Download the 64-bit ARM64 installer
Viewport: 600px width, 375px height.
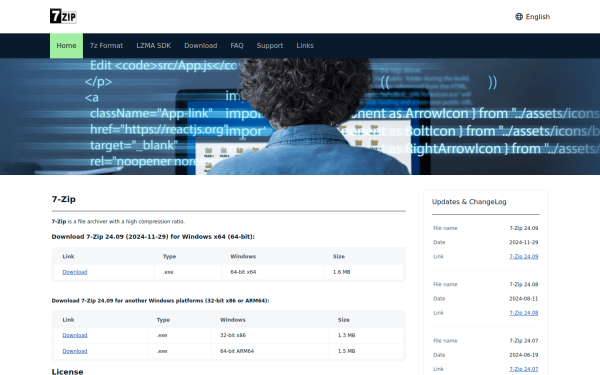pyautogui.click(x=75, y=351)
